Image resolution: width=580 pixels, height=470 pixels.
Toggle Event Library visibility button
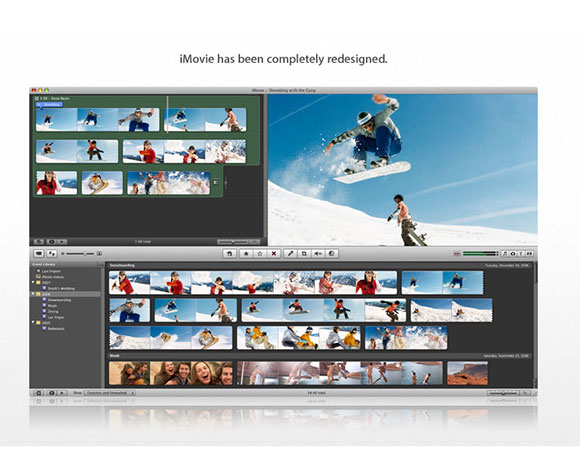38,393
